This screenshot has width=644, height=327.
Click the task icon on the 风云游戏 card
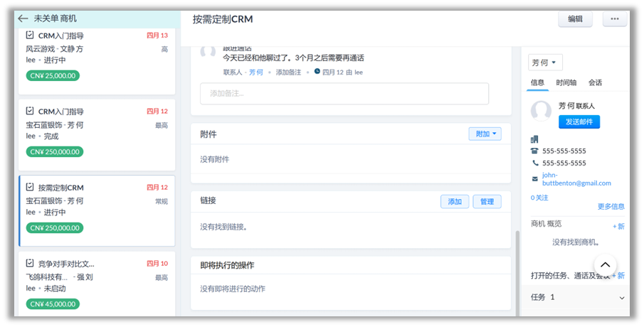30,35
